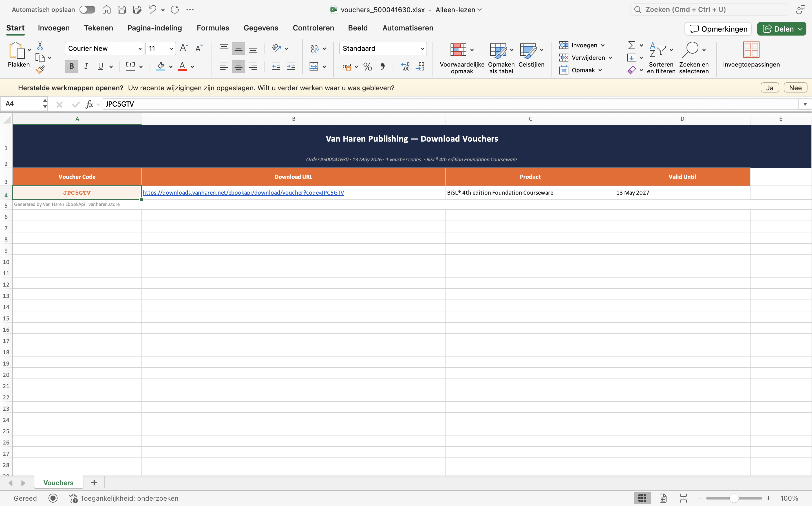Open Invoegtoepassingen add-ins
Viewport: 812px width, 506px height.
point(751,56)
